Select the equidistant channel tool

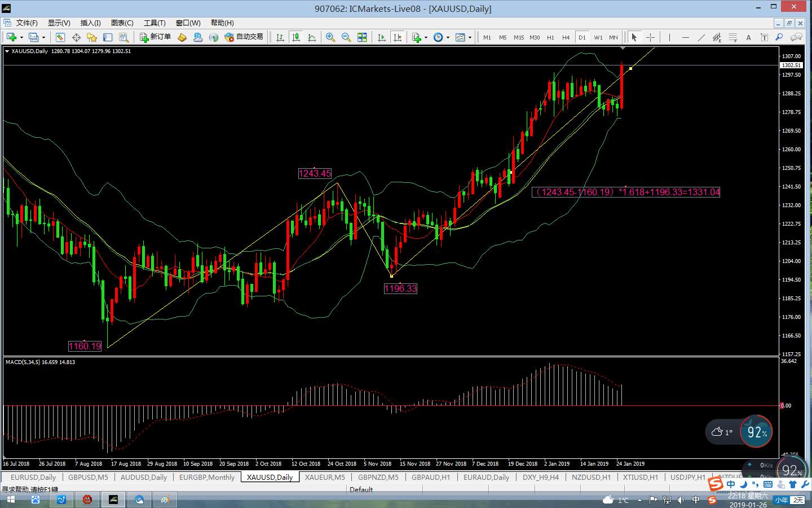[x=717, y=37]
